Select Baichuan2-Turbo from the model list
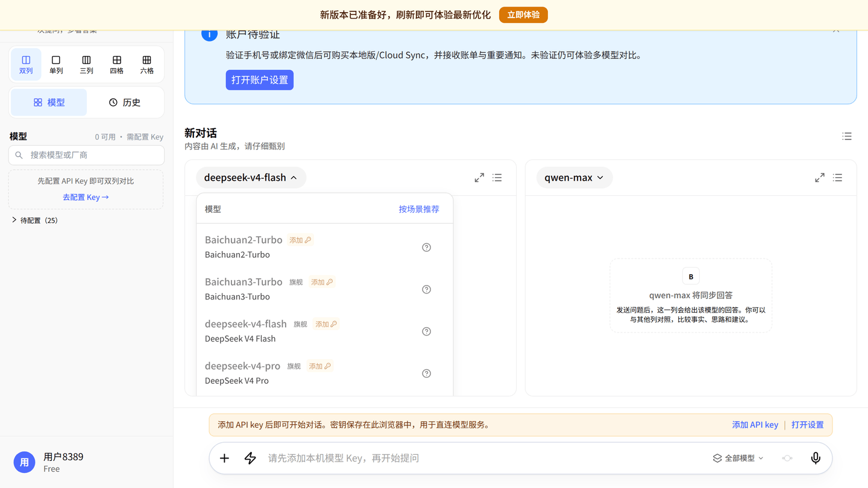Image resolution: width=868 pixels, height=488 pixels. tap(324, 247)
